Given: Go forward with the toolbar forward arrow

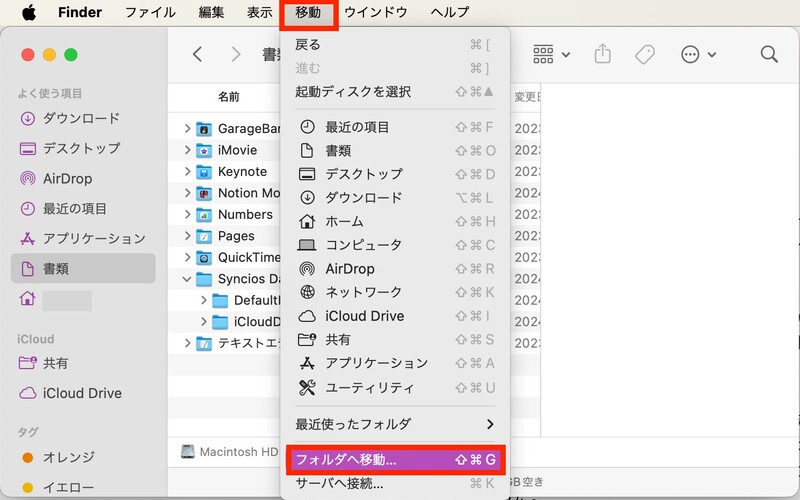Looking at the screenshot, I should 235,54.
